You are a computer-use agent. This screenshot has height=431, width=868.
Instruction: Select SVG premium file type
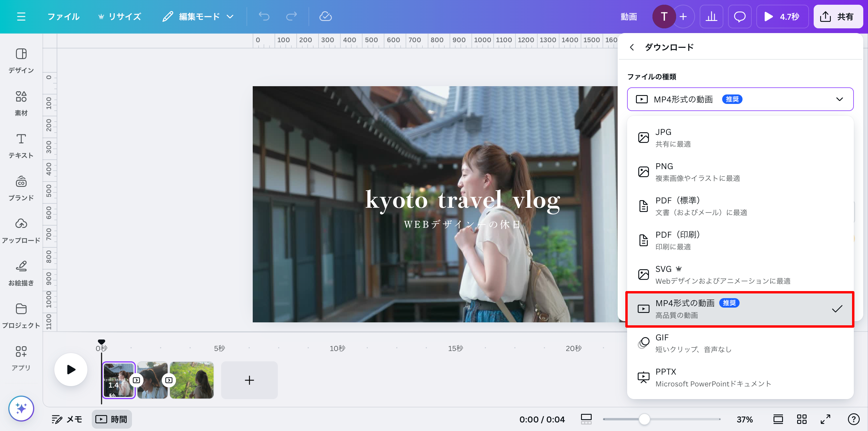click(740, 274)
